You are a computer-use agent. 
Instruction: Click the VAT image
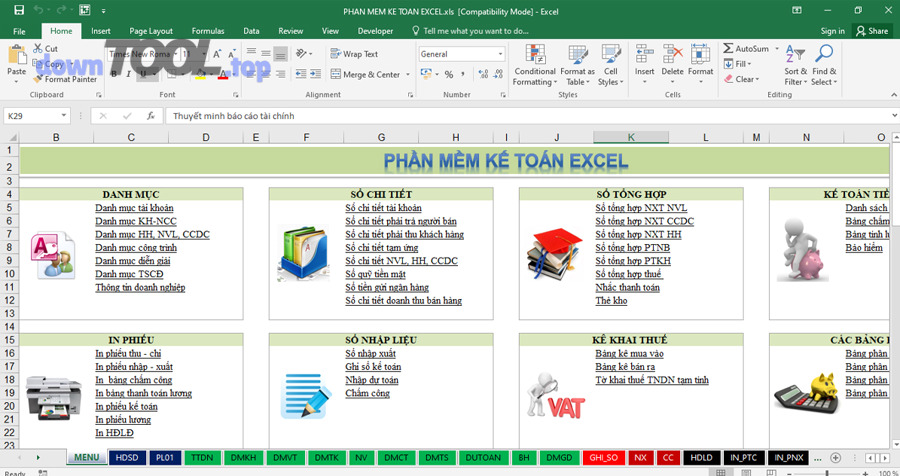point(555,396)
